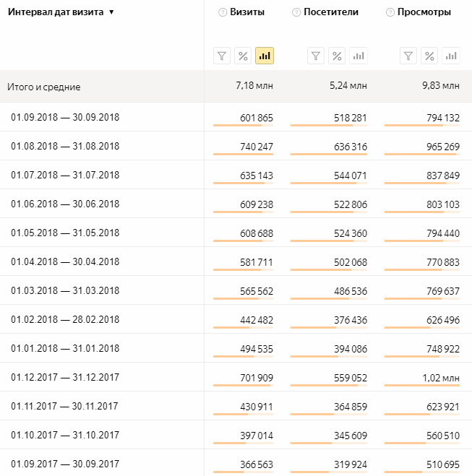The width and height of the screenshot is (472, 476).
Task: Disable the highlighted chart toggle under Визиты
Action: (x=265, y=56)
